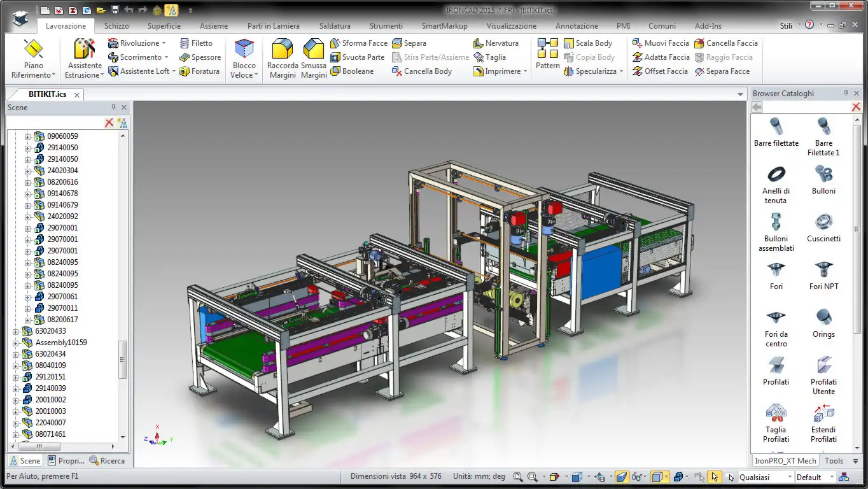Toggle the scene browser button in quick access toolbar
The image size is (868, 489).
[x=171, y=10]
